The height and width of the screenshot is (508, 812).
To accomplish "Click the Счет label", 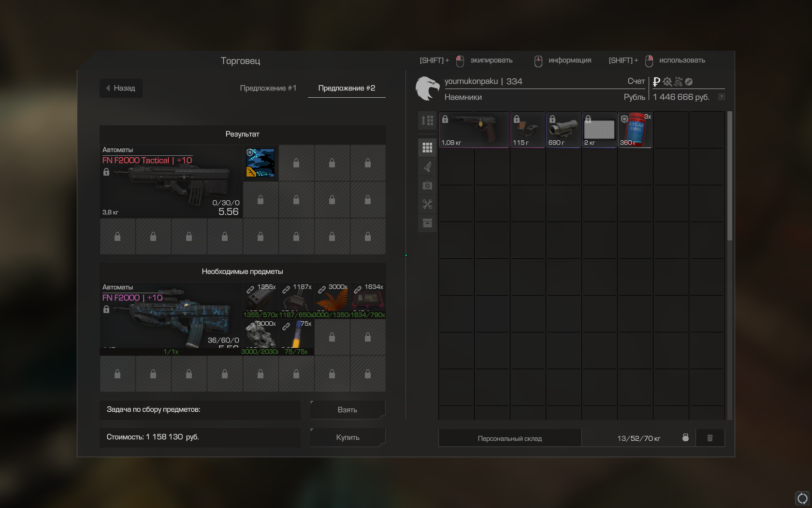I will (x=636, y=81).
